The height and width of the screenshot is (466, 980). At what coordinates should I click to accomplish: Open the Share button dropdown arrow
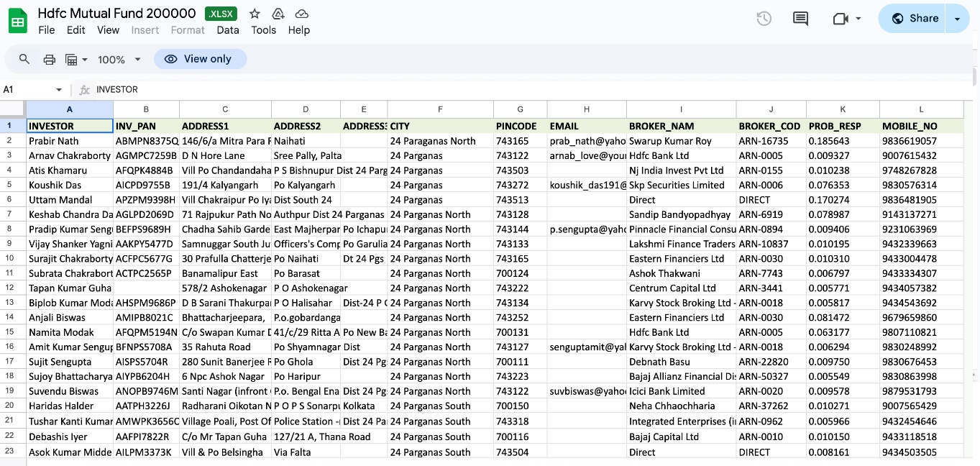click(x=957, y=19)
